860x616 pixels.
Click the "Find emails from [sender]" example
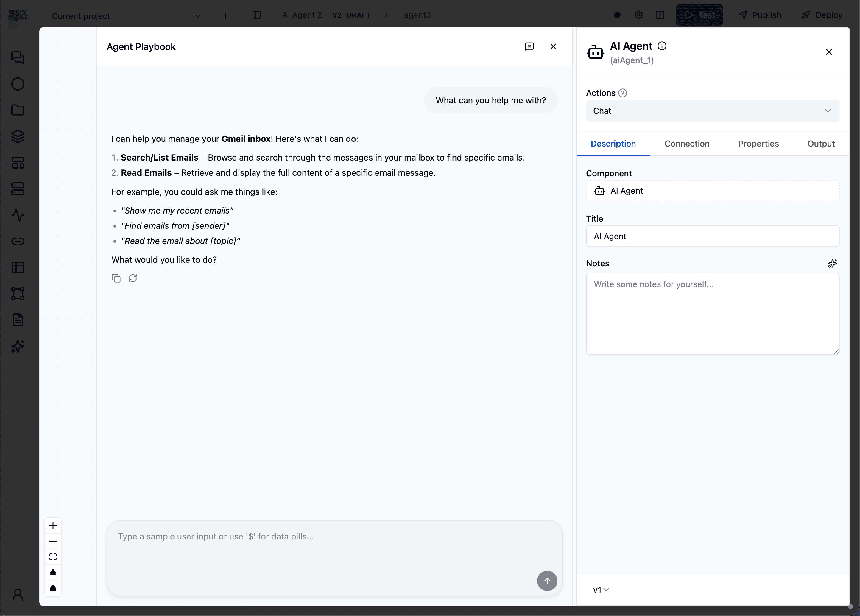(175, 226)
